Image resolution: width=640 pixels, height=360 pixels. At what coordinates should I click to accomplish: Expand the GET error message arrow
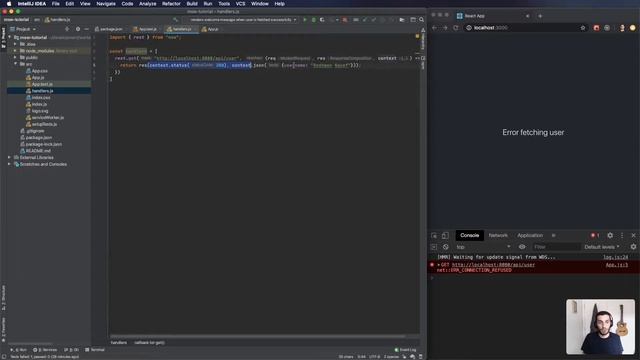pos(439,265)
